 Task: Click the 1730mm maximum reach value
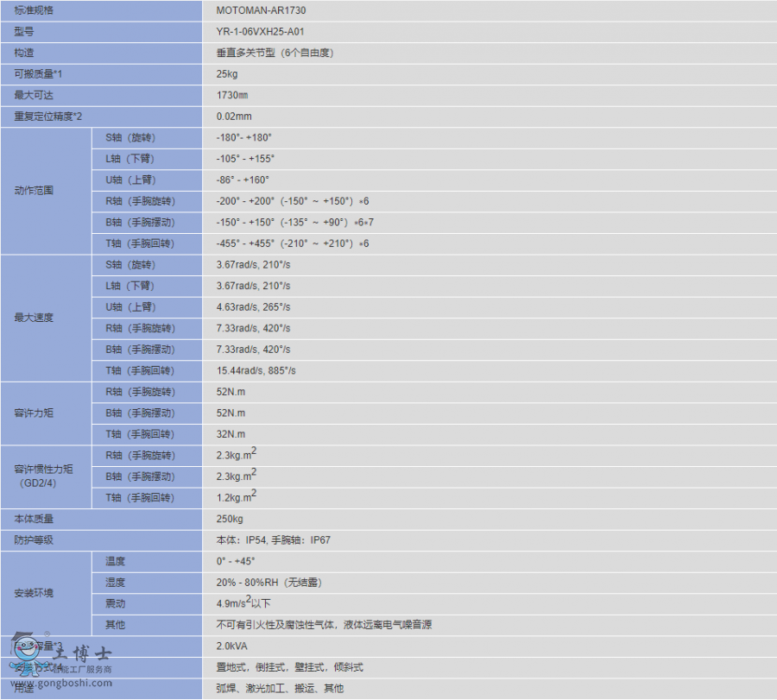click(x=232, y=95)
